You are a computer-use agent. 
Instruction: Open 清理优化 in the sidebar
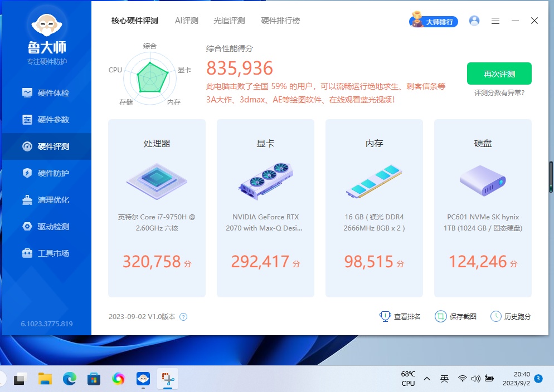tap(46, 200)
